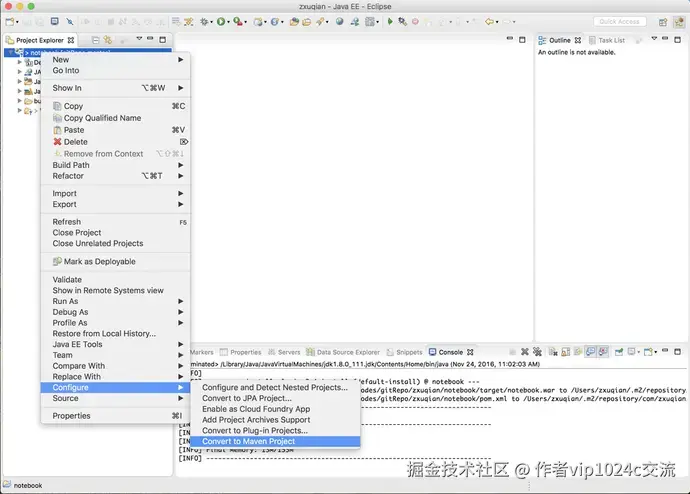
Task: Click the green Run toolbar button
Action: (221, 22)
